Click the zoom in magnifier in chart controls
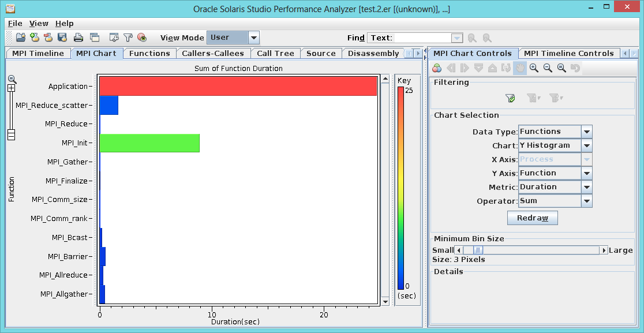644x333 pixels. 534,68
